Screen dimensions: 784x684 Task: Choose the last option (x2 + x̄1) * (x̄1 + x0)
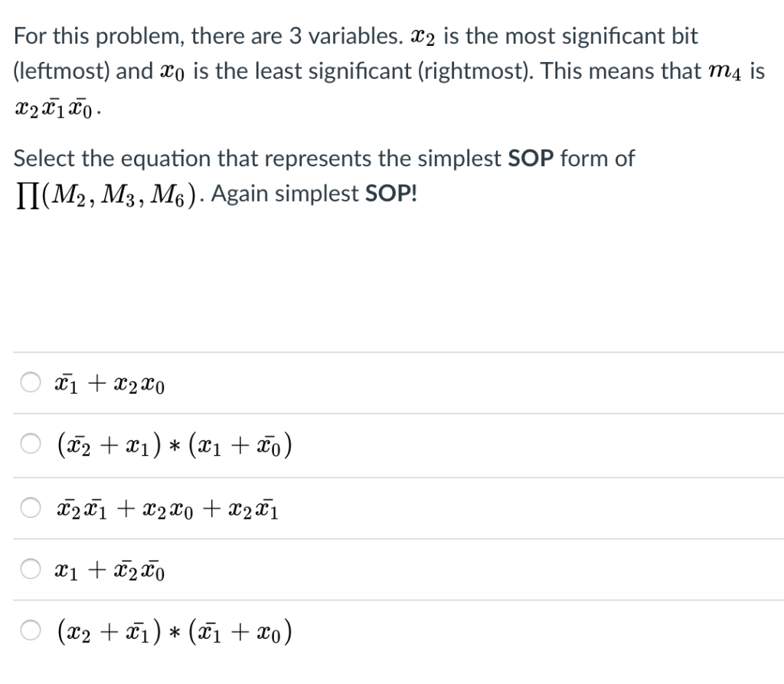30,631
